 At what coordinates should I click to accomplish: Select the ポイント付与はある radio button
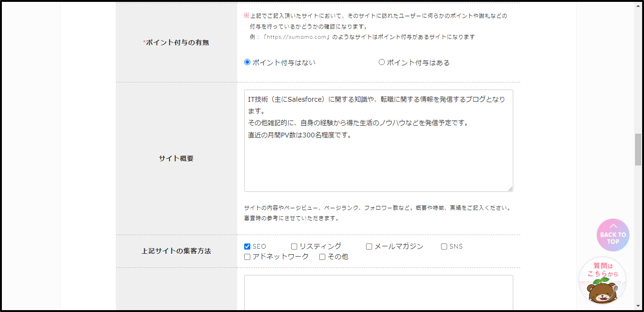pos(382,62)
